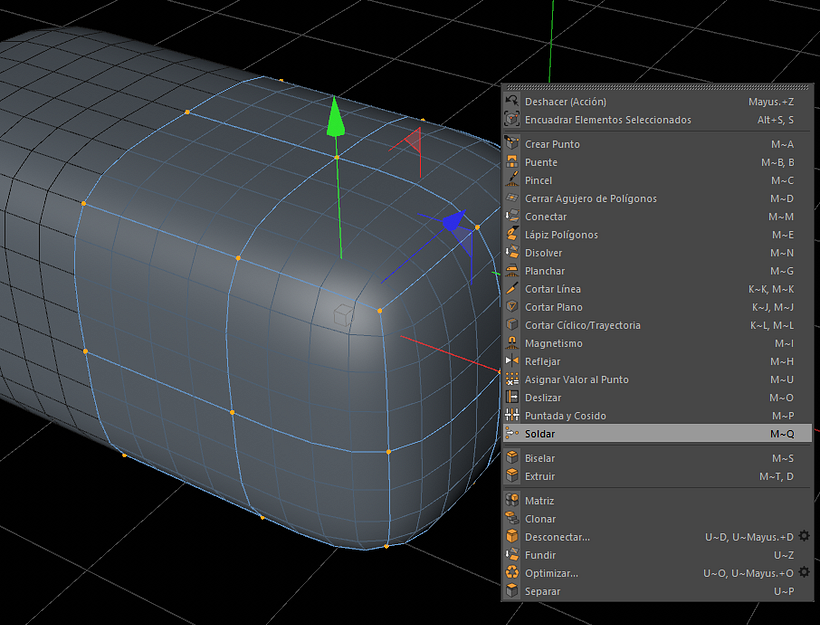This screenshot has width=820, height=625.
Task: Choose Optimizar... from the menu
Action: coord(657,573)
